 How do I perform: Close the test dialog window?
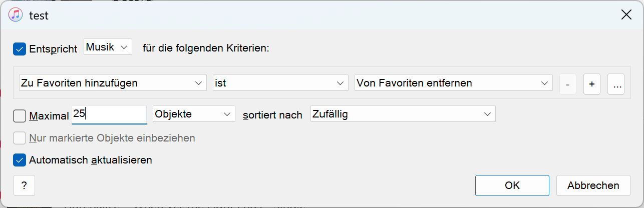[626, 15]
